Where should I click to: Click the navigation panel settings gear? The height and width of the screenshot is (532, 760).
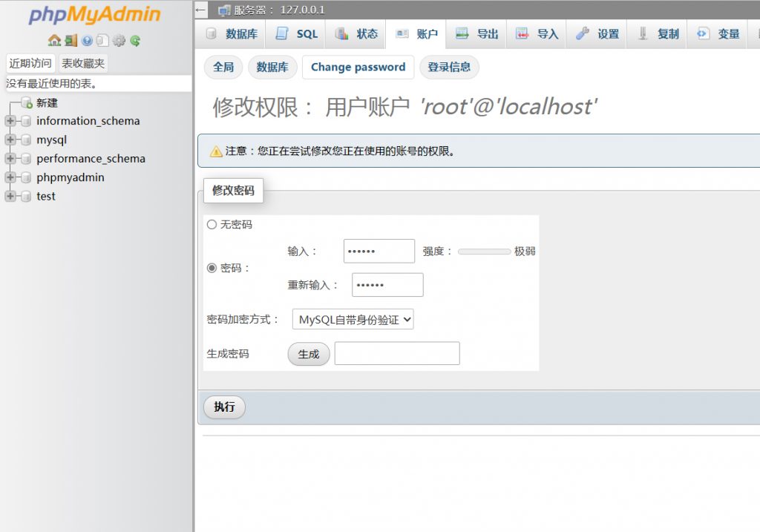pyautogui.click(x=119, y=41)
